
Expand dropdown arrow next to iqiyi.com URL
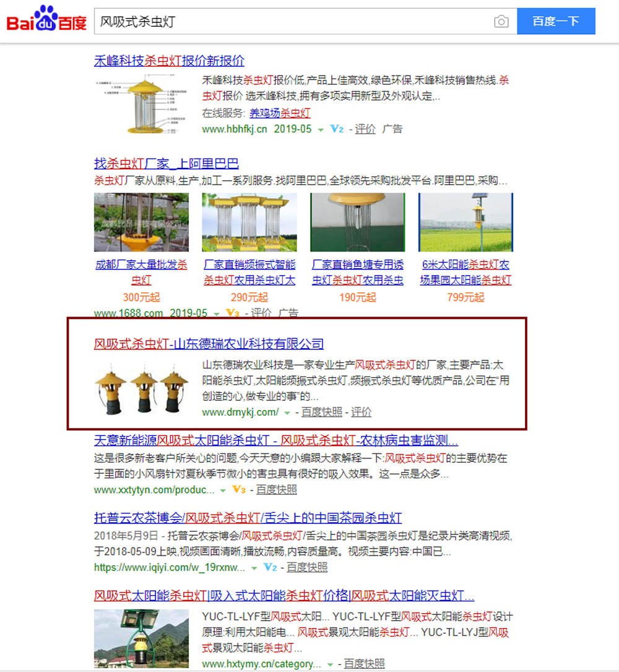[254, 567]
